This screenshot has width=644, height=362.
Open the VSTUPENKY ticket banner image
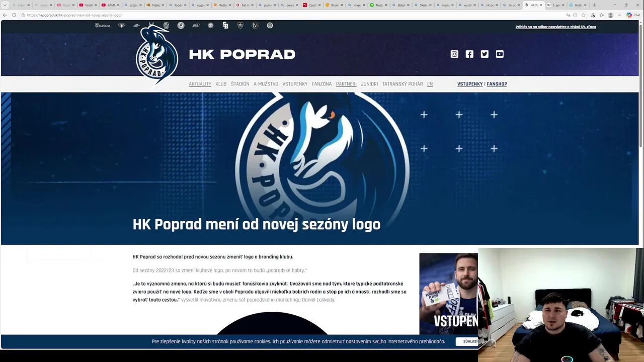(448, 294)
